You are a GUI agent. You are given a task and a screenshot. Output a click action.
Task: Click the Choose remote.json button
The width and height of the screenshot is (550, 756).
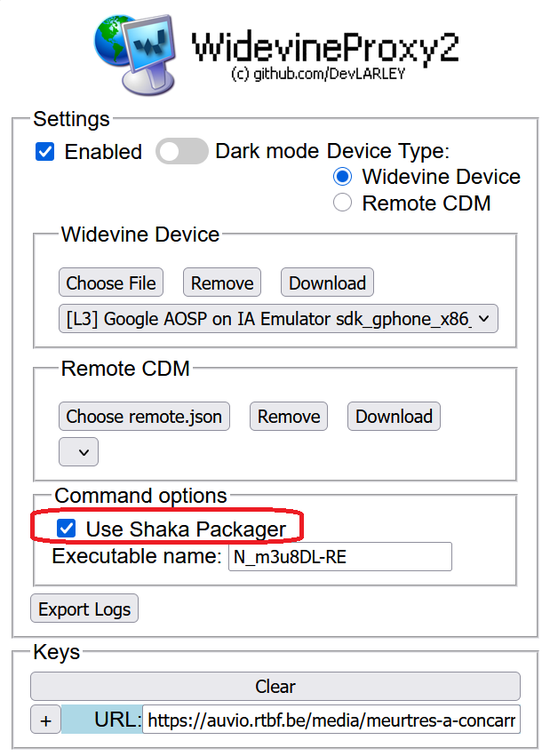pyautogui.click(x=144, y=417)
